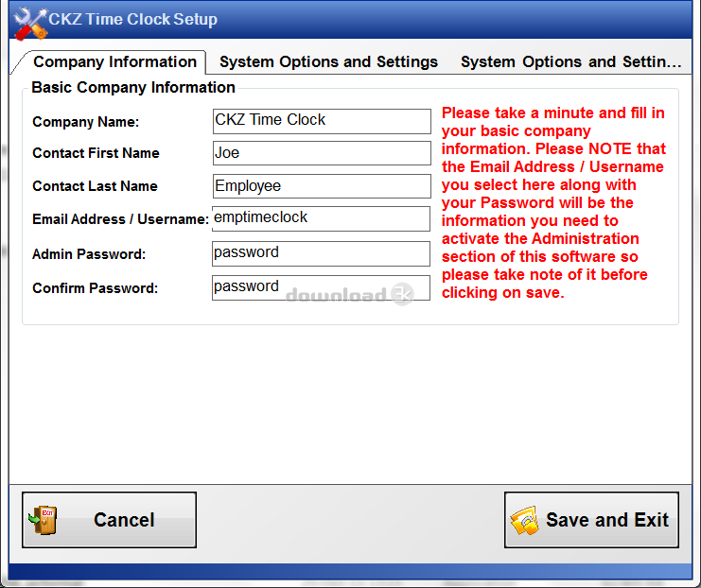The height and width of the screenshot is (588, 701).
Task: Click the exit door icon on Cancel
Action: 43,520
